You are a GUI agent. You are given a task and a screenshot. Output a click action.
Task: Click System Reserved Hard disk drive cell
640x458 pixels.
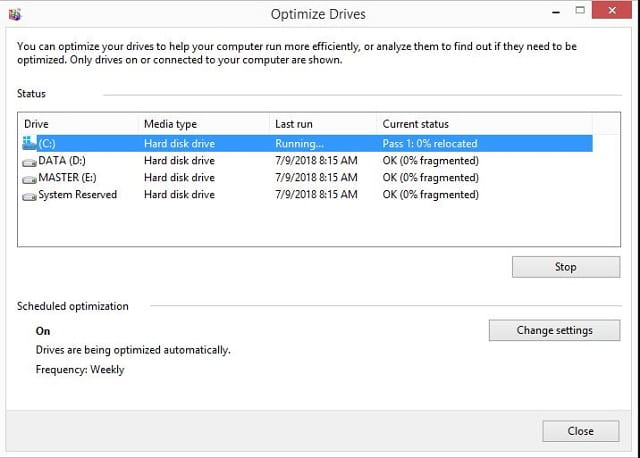[x=179, y=195]
